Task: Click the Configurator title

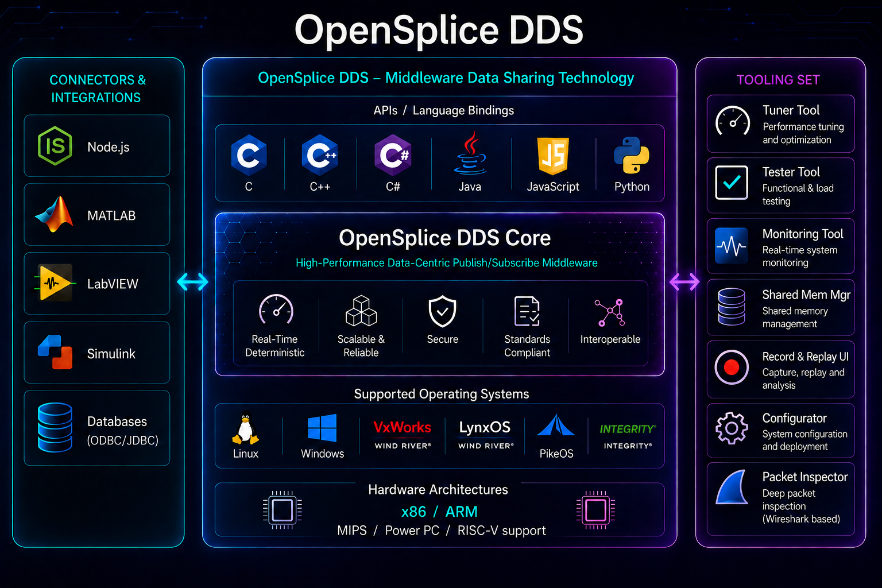Action: tap(794, 418)
